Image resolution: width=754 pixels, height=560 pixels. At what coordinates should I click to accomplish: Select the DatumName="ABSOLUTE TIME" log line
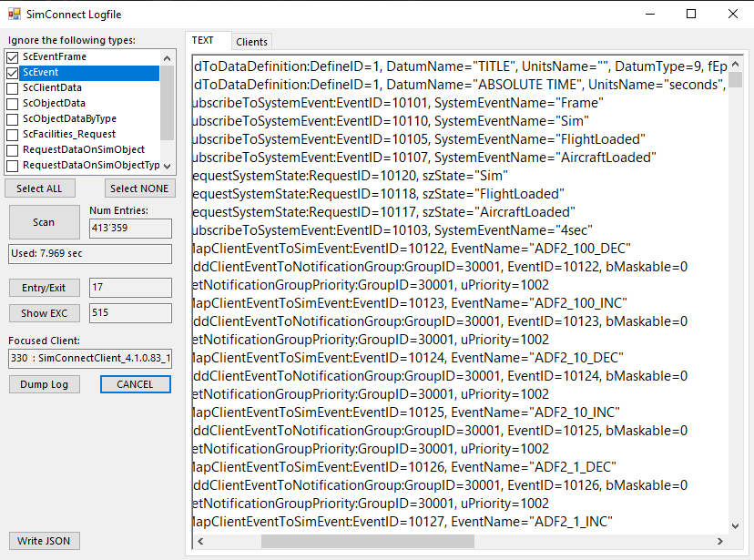tap(459, 85)
